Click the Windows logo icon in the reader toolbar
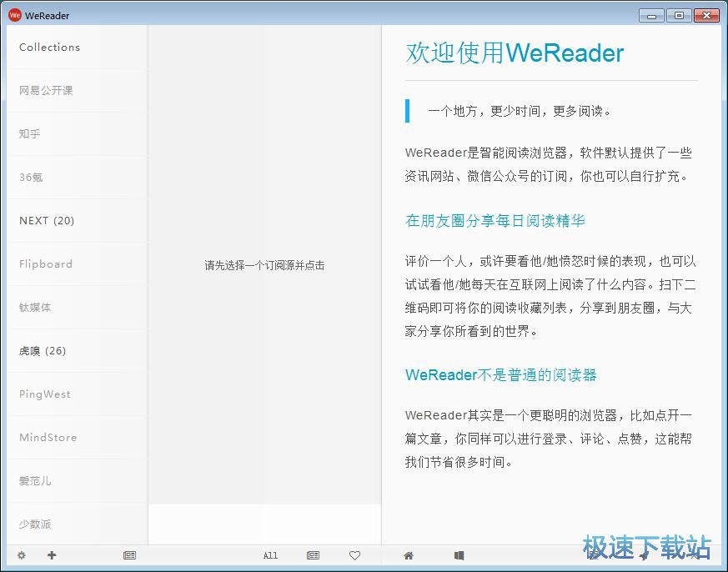Image resolution: width=728 pixels, height=572 pixels. coord(459,555)
